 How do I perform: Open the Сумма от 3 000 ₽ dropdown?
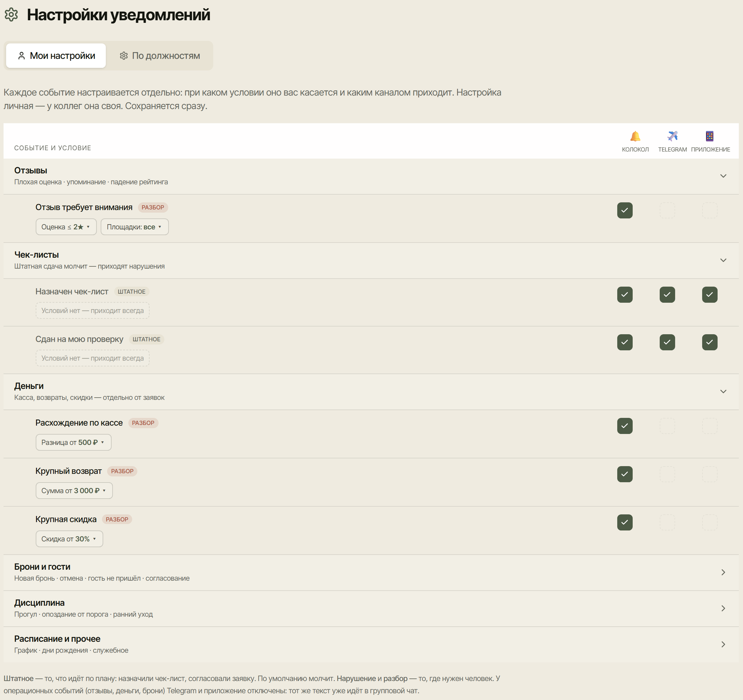pyautogui.click(x=74, y=490)
